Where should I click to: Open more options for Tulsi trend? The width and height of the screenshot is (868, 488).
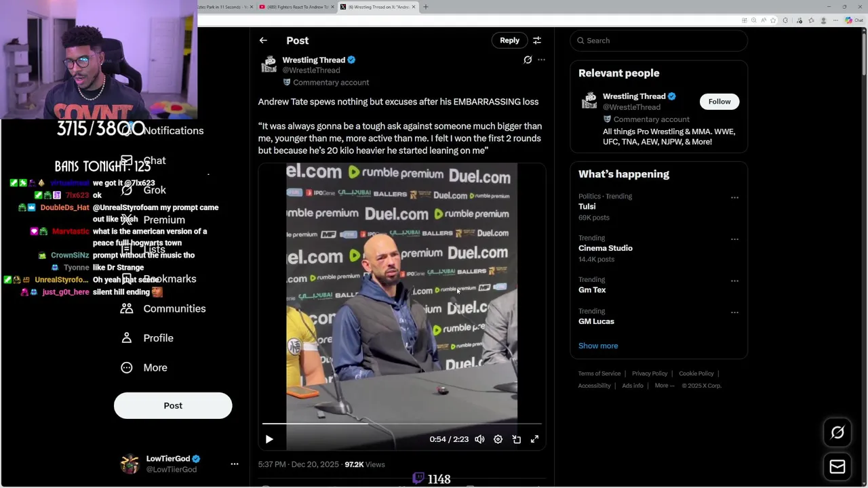(x=734, y=197)
